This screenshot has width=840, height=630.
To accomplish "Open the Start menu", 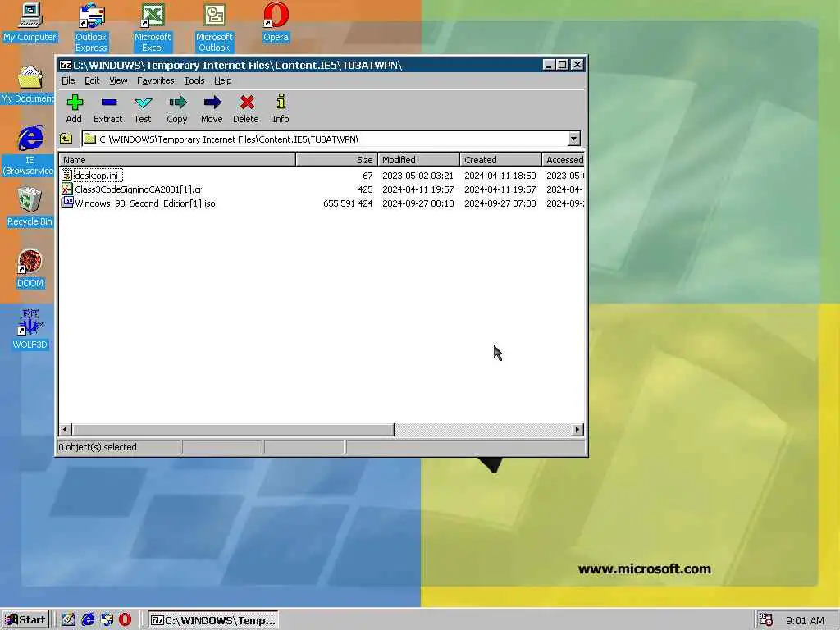I will 25,620.
